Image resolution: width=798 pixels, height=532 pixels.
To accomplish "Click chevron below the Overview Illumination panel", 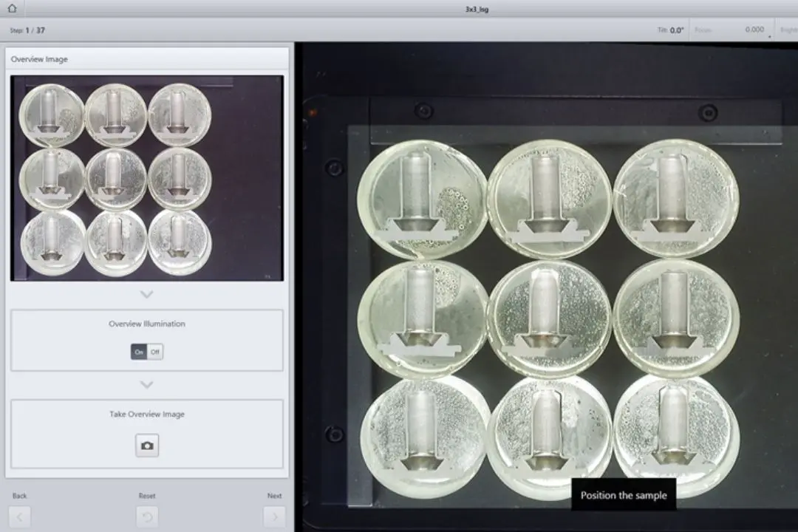I will 146,385.
